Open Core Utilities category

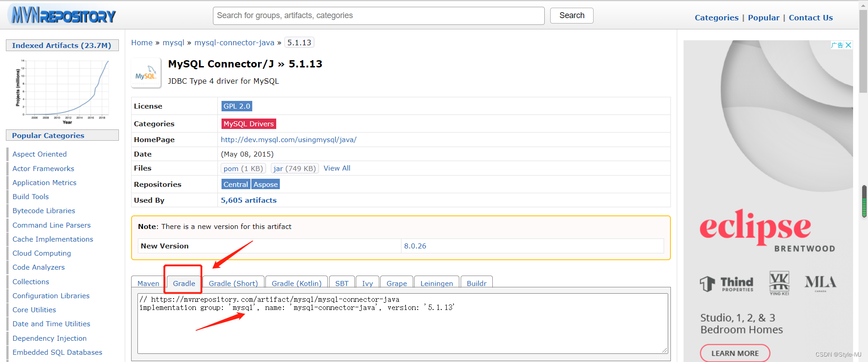pyautogui.click(x=34, y=310)
